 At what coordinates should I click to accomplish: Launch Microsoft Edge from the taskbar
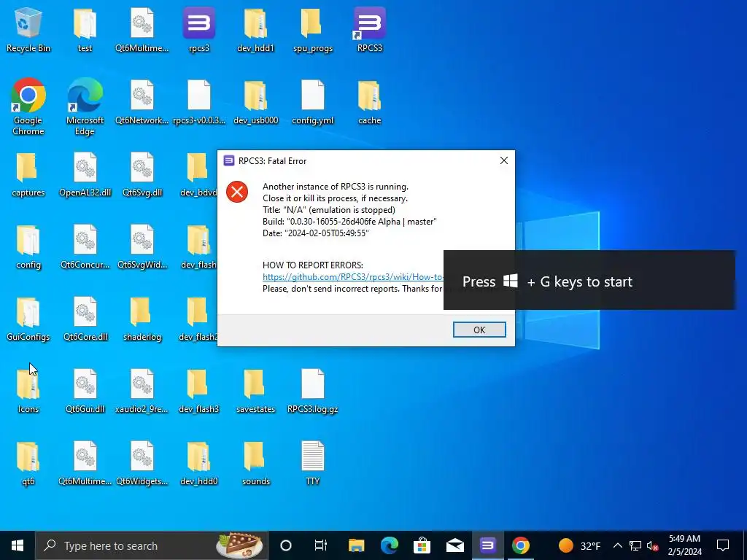click(x=390, y=545)
